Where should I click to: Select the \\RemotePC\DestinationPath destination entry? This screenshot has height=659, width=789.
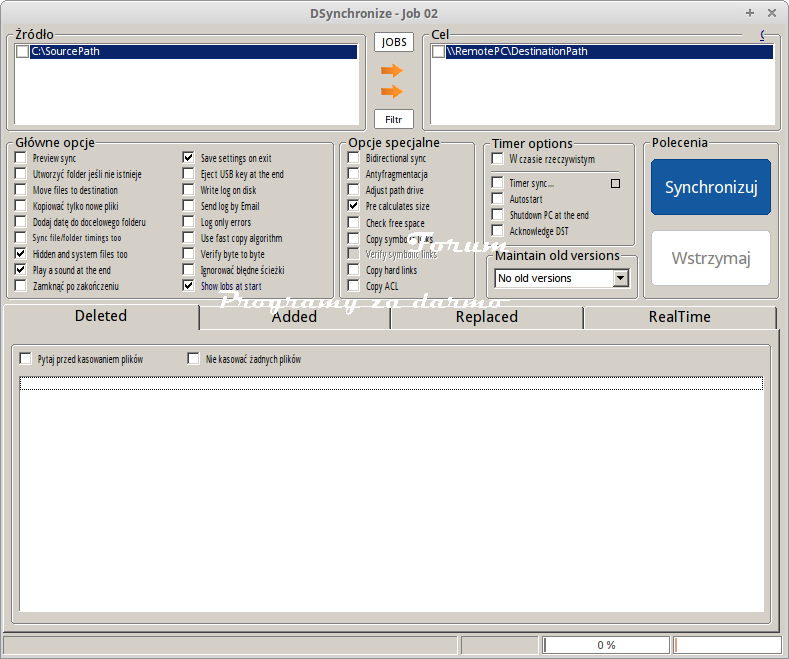[x=609, y=51]
